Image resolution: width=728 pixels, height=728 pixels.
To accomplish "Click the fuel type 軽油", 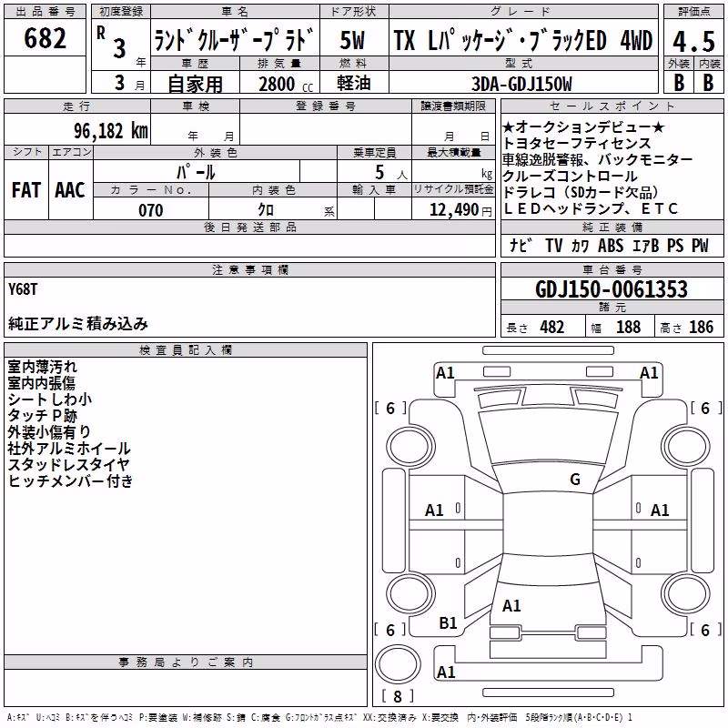I will (x=354, y=83).
